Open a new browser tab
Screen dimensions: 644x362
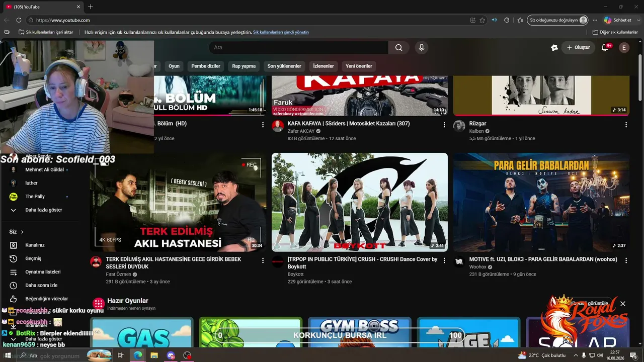[x=91, y=7]
